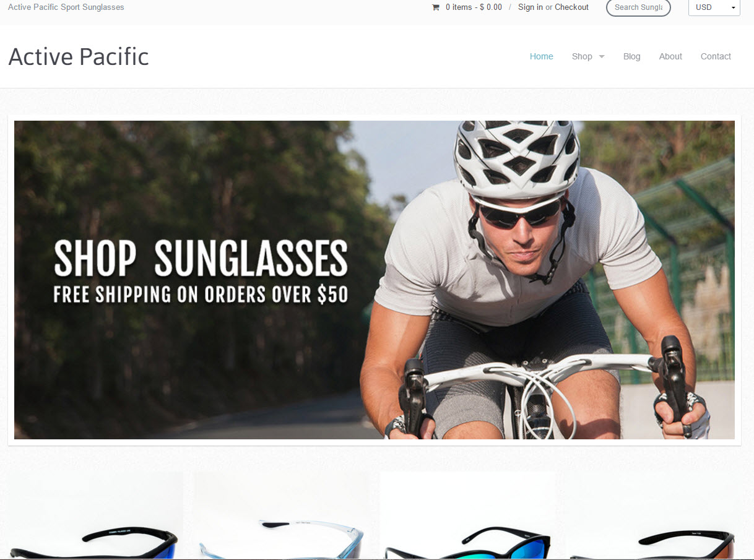Expand the Shop menu arrow
Image resolution: width=754 pixels, height=560 pixels.
point(601,57)
